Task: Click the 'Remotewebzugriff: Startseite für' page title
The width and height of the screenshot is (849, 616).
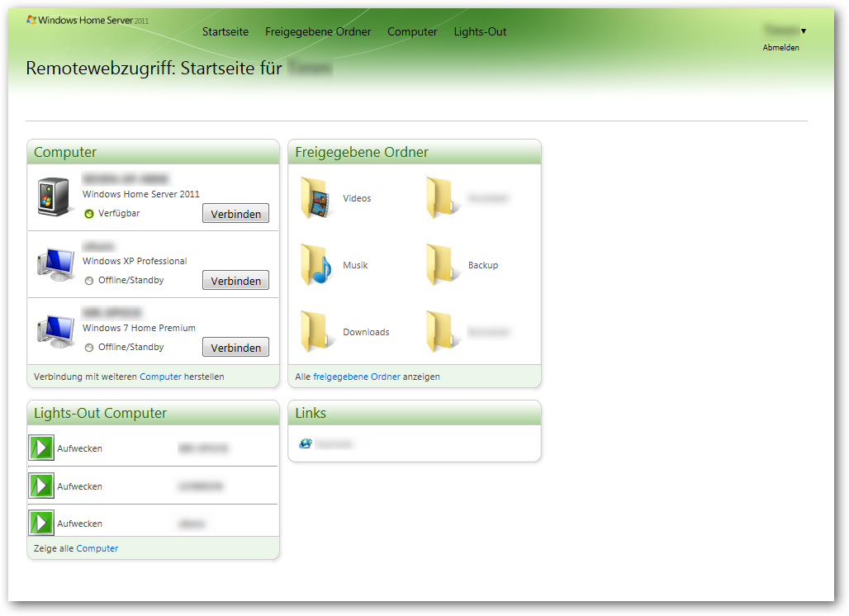Action: pyautogui.click(x=154, y=69)
